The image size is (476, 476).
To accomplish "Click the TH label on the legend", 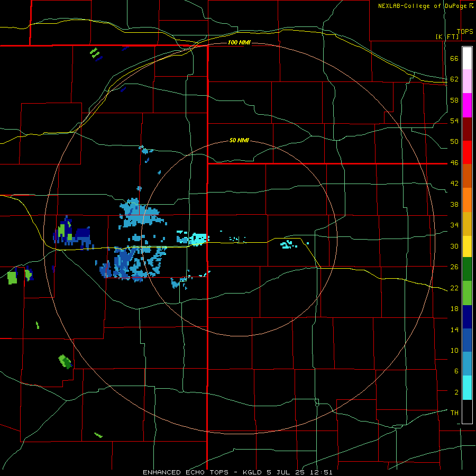I will click(454, 413).
